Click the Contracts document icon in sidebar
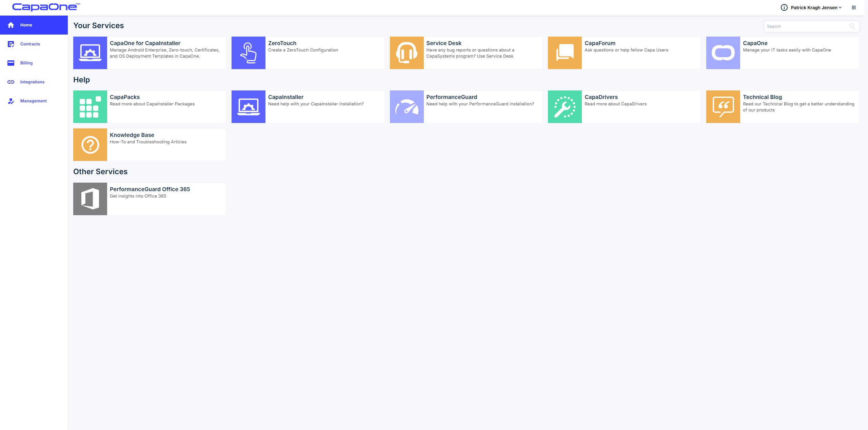 tap(11, 44)
